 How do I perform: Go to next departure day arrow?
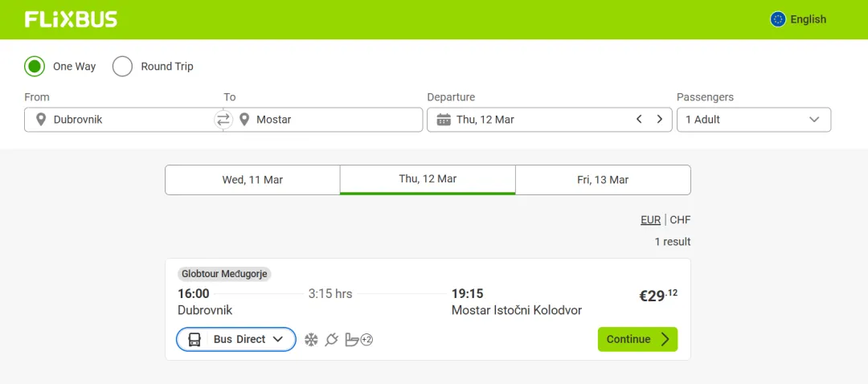(659, 119)
